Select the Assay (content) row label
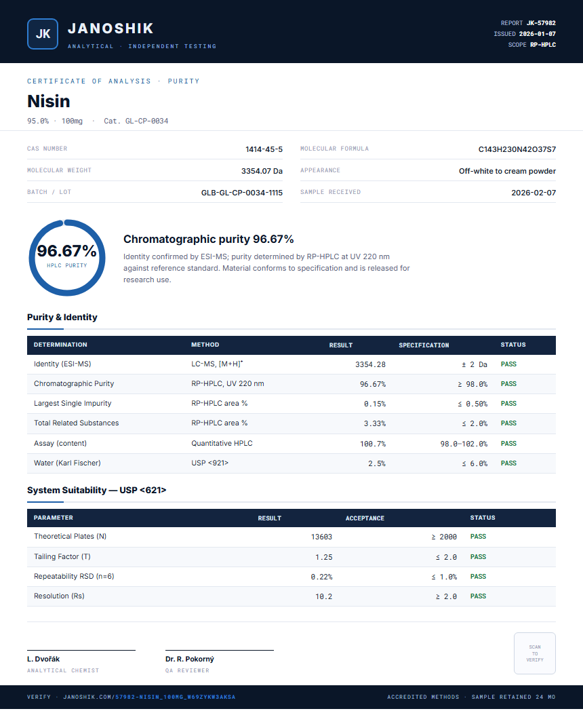The image size is (583, 728). click(60, 444)
